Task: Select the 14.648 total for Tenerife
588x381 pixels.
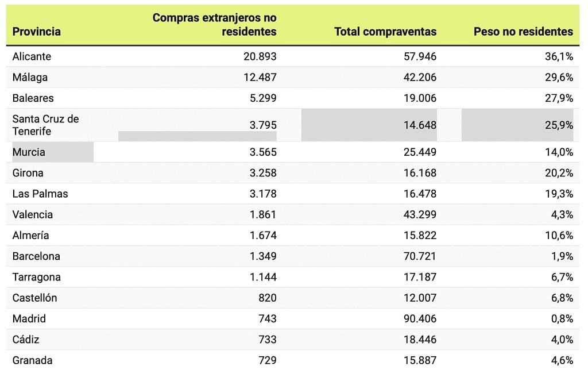Action: point(419,125)
